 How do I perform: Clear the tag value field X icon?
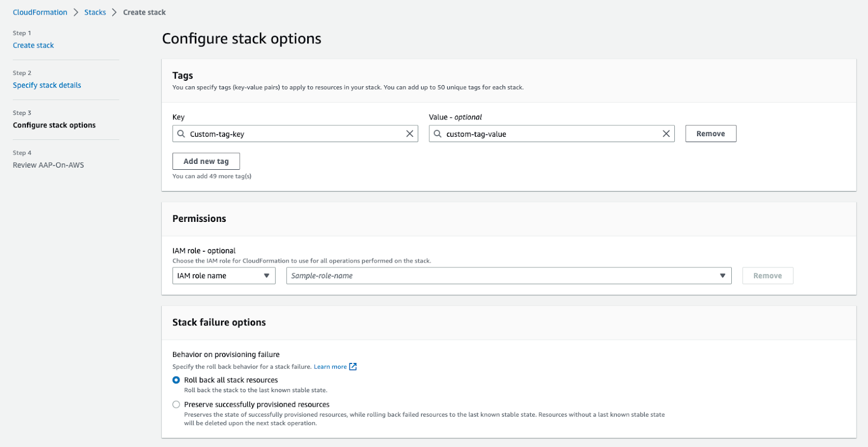point(666,134)
